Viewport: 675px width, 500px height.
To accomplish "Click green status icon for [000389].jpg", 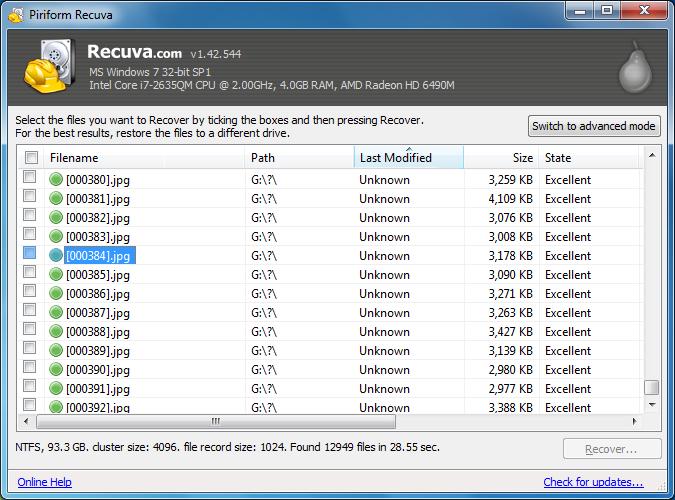I will (56, 351).
